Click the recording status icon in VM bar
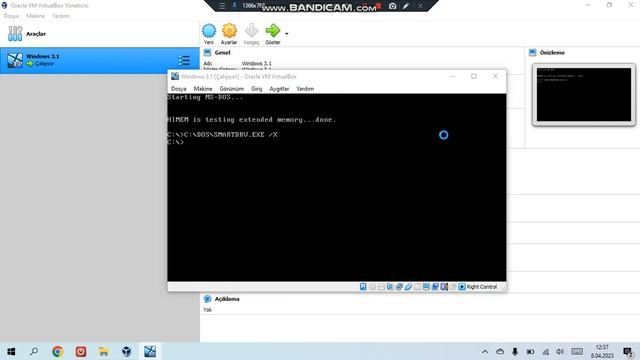Viewport: 640px width, 360px height. 435,287
